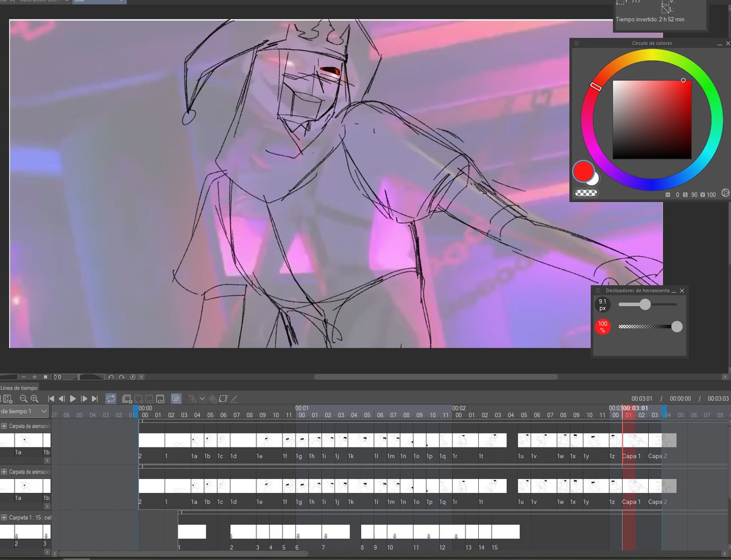Click the new timeline icon
731x560 pixels.
coord(7,399)
